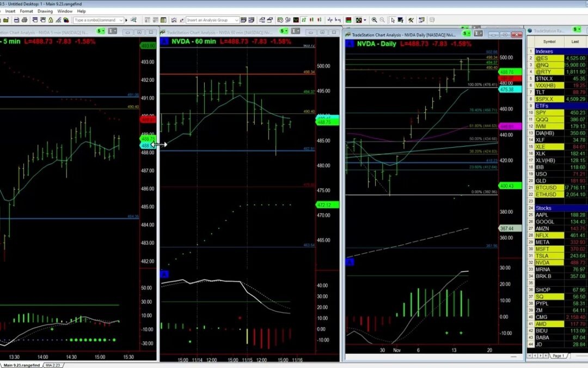Screen dimensions: 588x368
Task: Click the A badge on NVDA Daily chart
Action: 349,44
